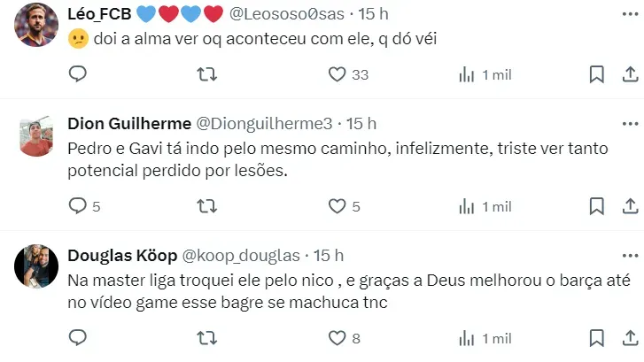Viewport: 644px width, 362px height.
Task: Open Dion Guilherme's tweet timestamp 15 h
Action: (361, 123)
